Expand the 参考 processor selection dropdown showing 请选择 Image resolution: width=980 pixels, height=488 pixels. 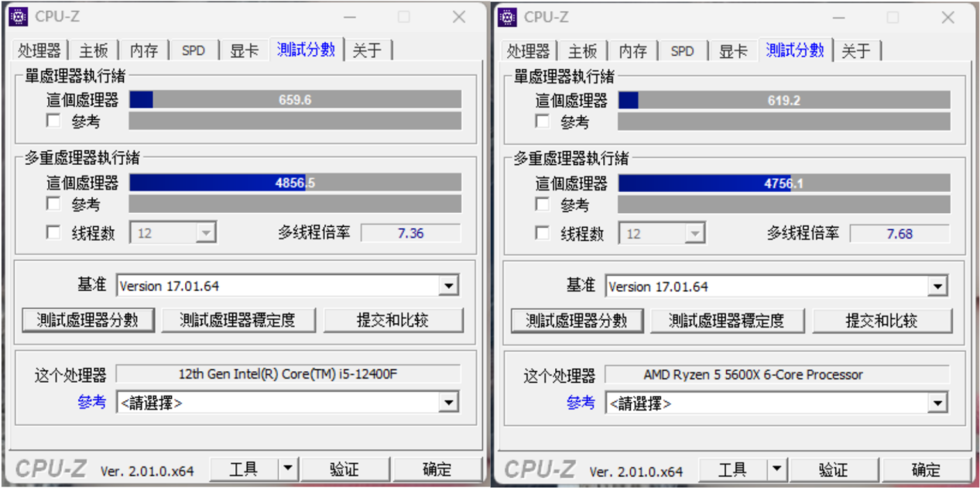coord(448,401)
